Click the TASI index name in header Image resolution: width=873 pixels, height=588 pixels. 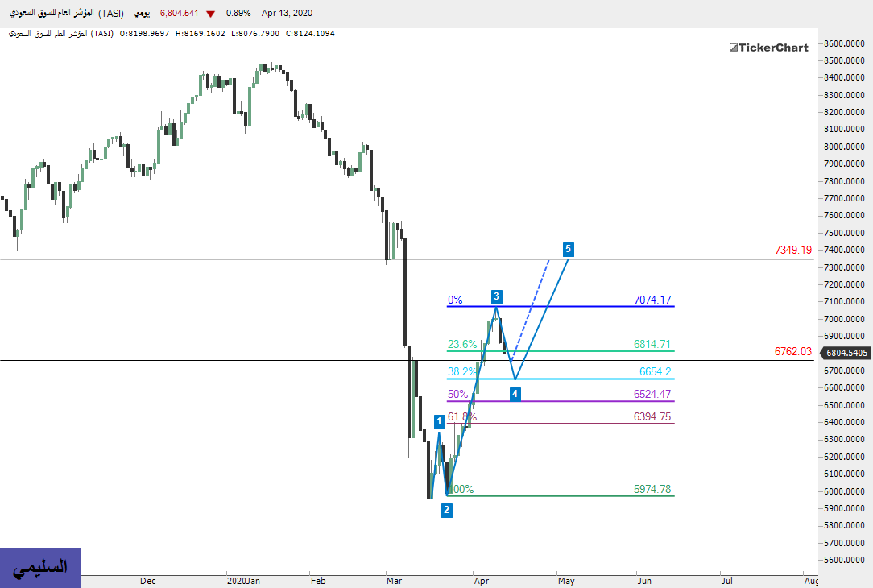coord(68,13)
